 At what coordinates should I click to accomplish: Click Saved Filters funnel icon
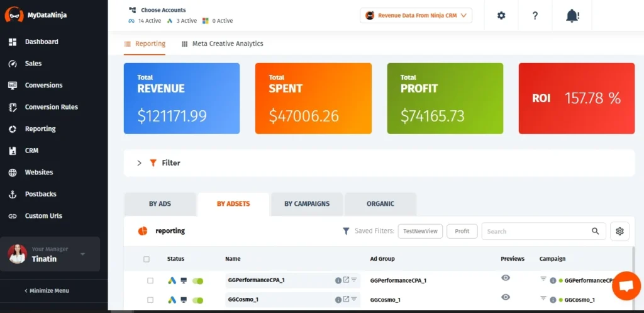pyautogui.click(x=347, y=231)
